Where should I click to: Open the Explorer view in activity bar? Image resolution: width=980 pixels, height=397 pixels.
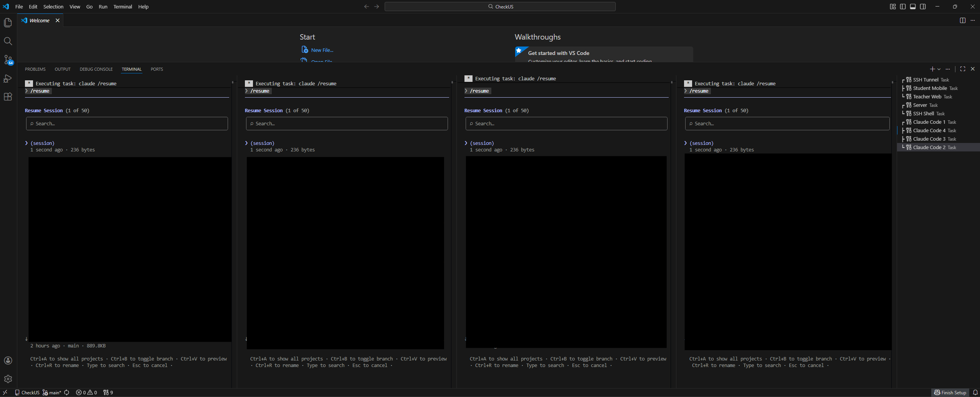[x=8, y=23]
